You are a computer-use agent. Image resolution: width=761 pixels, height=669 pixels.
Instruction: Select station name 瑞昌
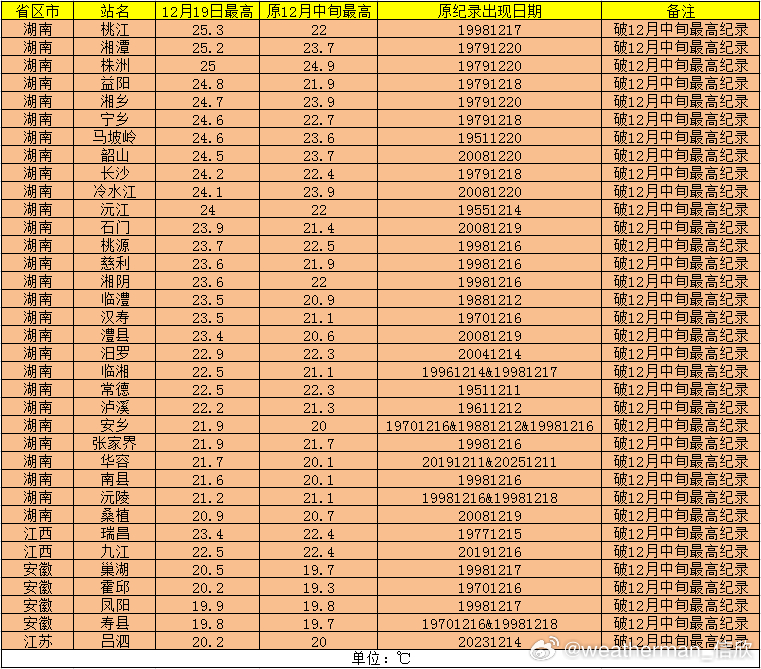click(x=115, y=534)
